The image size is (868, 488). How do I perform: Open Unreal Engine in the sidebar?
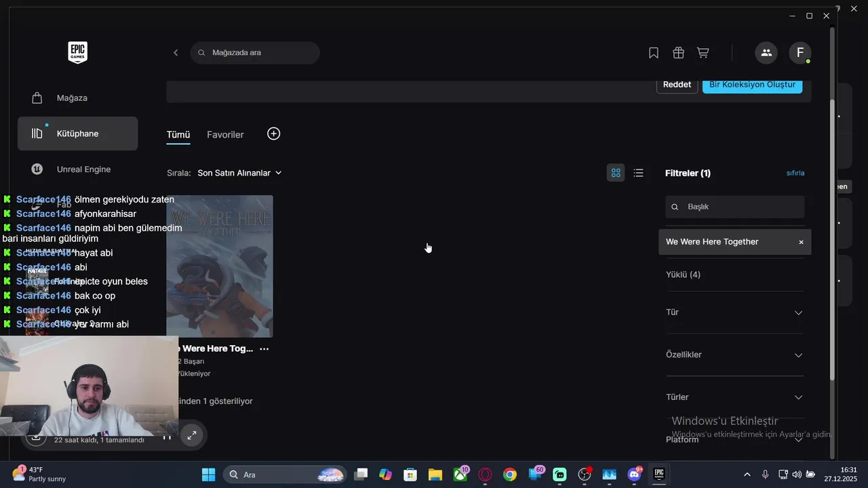coord(77,169)
